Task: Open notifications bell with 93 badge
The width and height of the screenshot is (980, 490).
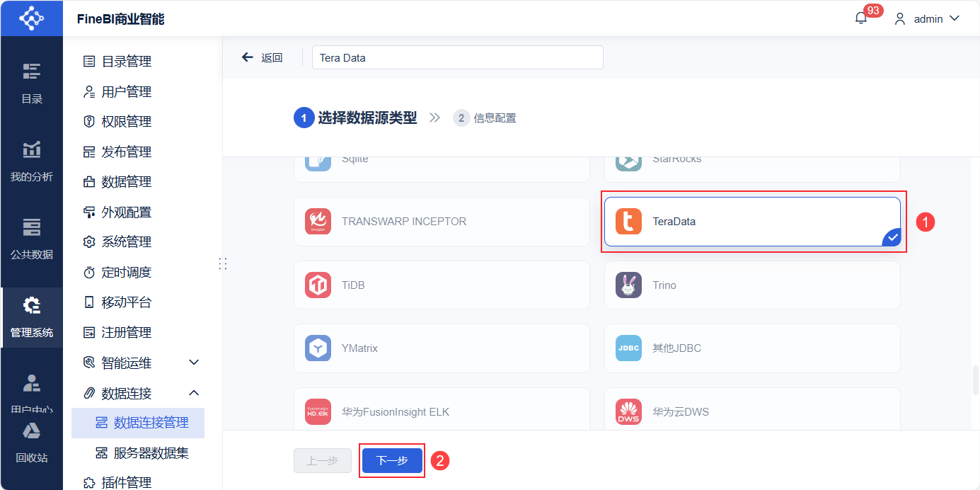Action: click(861, 18)
